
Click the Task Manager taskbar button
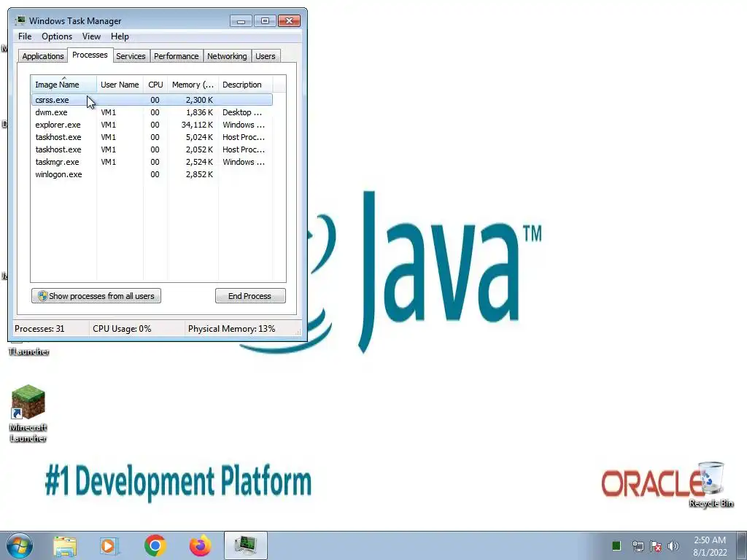pos(245,545)
